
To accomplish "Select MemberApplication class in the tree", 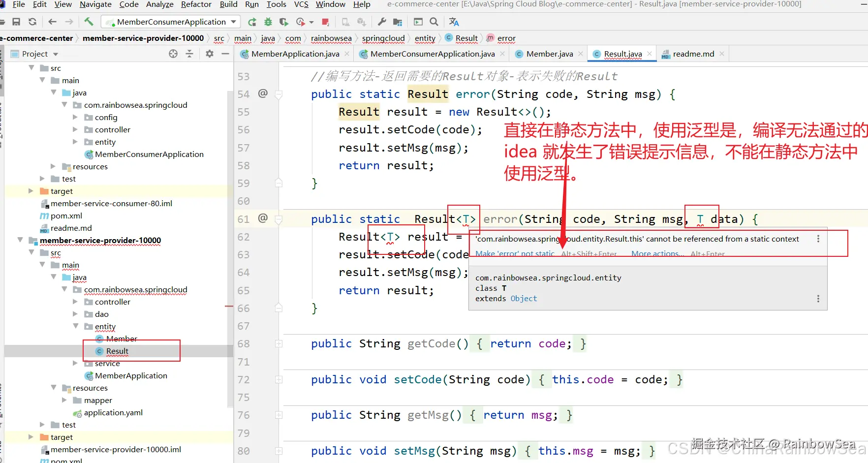I will 131,375.
